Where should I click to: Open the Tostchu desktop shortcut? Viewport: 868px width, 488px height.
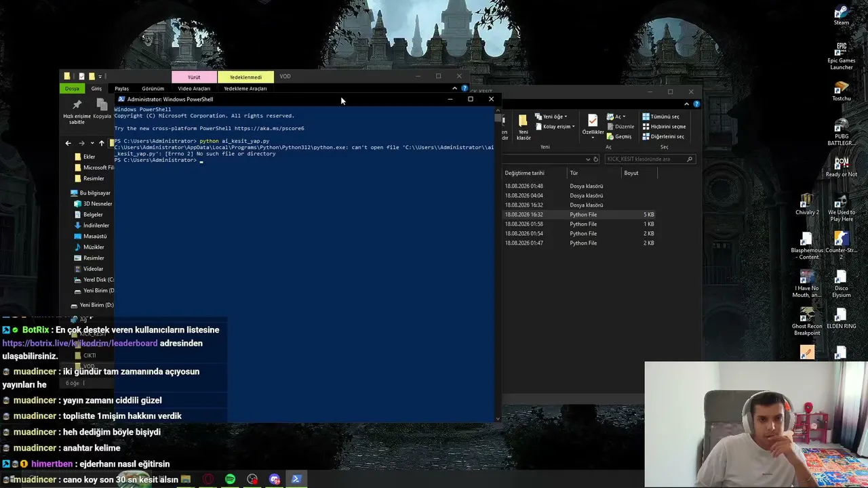pyautogui.click(x=841, y=91)
